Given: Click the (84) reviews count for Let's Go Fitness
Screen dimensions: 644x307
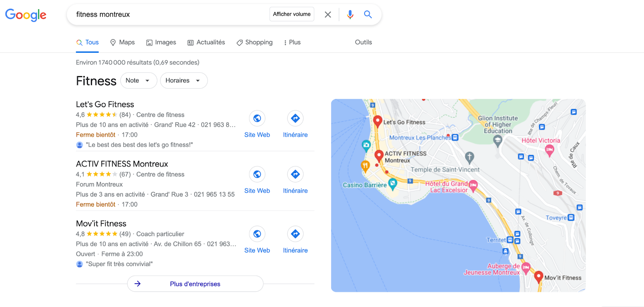Looking at the screenshot, I should pos(125,115).
